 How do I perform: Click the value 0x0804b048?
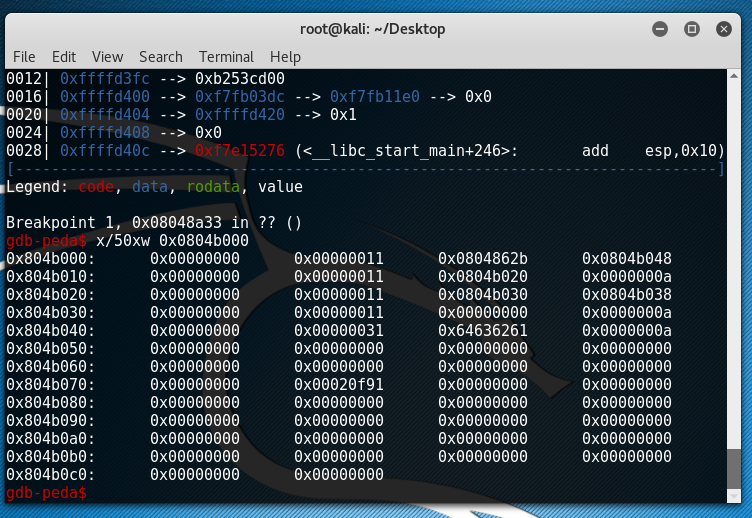pyautogui.click(x=627, y=259)
